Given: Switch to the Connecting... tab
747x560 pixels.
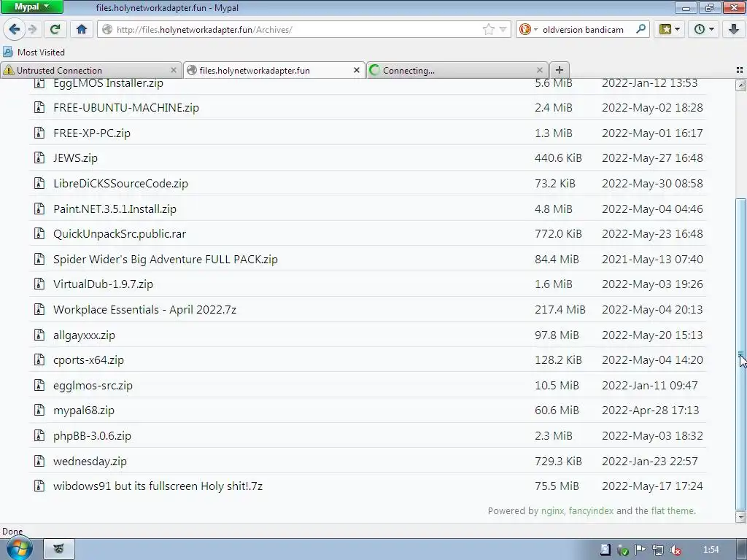Looking at the screenshot, I should tap(457, 71).
